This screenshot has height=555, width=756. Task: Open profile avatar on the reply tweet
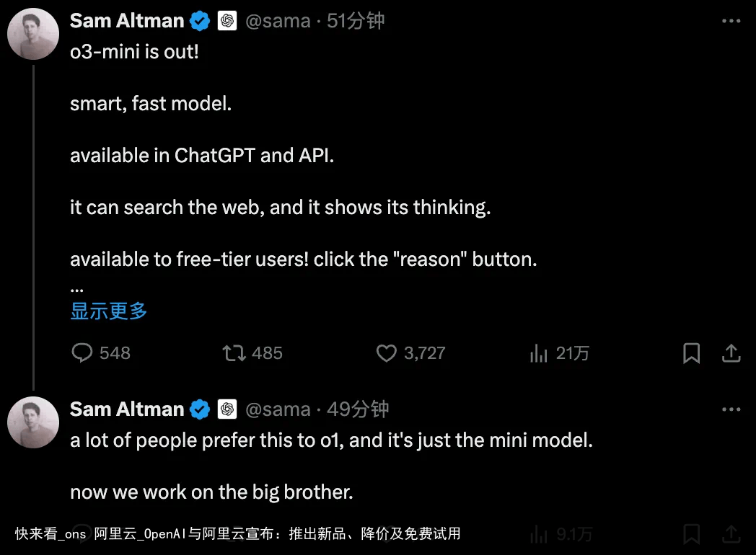(33, 422)
